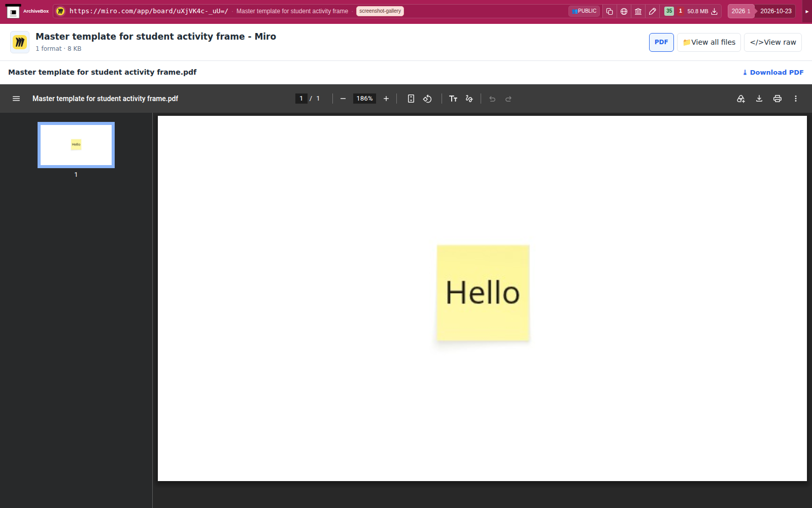Click the 2026 1 year selector
The width and height of the screenshot is (812, 508).
click(x=740, y=11)
